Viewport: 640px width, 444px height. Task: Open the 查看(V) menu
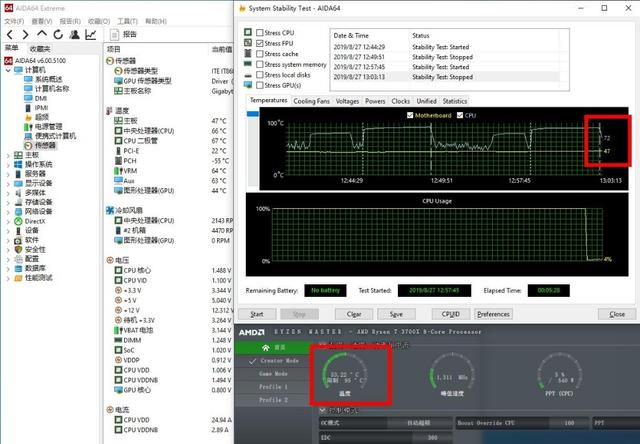tap(42, 21)
